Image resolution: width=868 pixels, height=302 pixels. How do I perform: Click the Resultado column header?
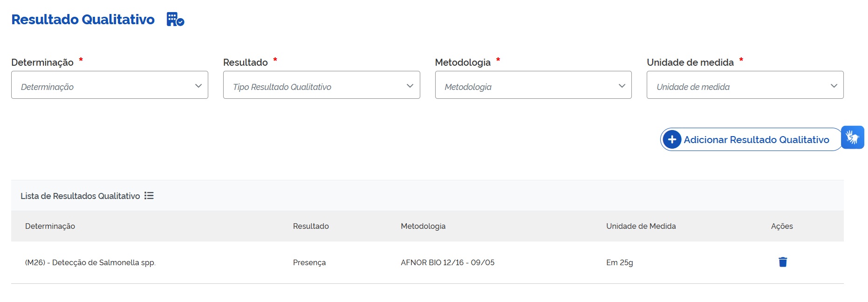pyautogui.click(x=311, y=226)
